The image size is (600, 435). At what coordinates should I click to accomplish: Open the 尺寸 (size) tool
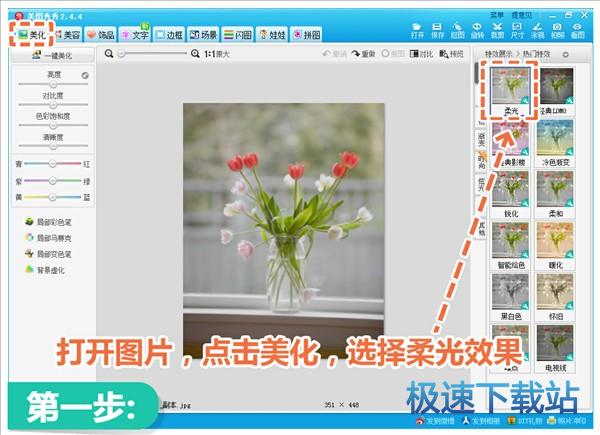click(x=517, y=31)
